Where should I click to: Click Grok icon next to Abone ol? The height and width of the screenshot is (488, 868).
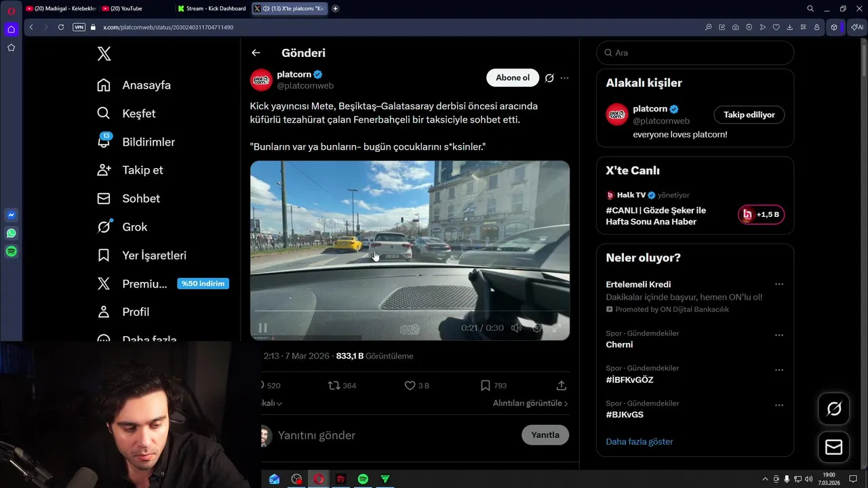pyautogui.click(x=549, y=78)
